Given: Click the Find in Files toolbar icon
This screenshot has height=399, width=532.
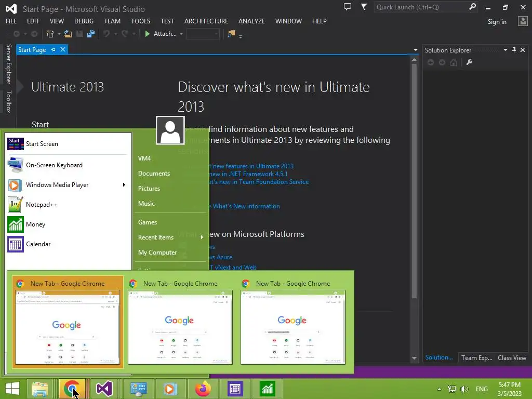Looking at the screenshot, I should [x=231, y=34].
